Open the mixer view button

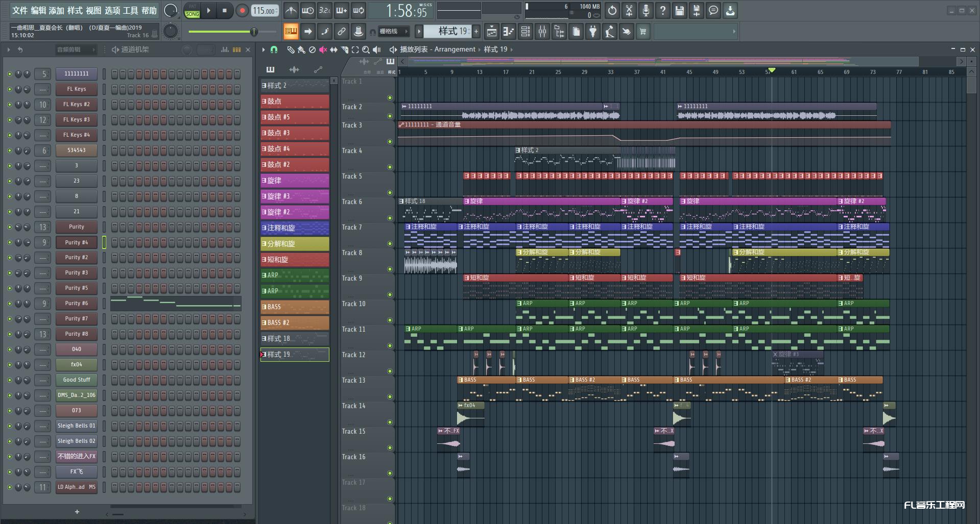[x=542, y=32]
